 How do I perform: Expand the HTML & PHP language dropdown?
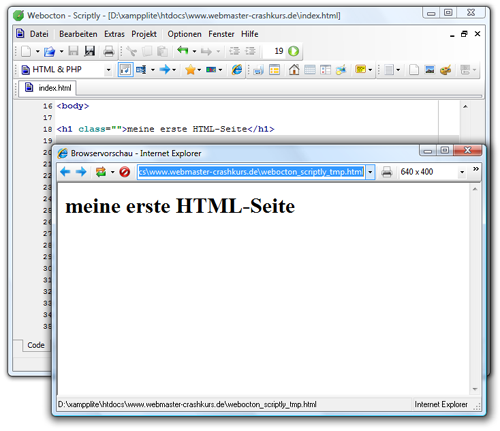click(108, 70)
